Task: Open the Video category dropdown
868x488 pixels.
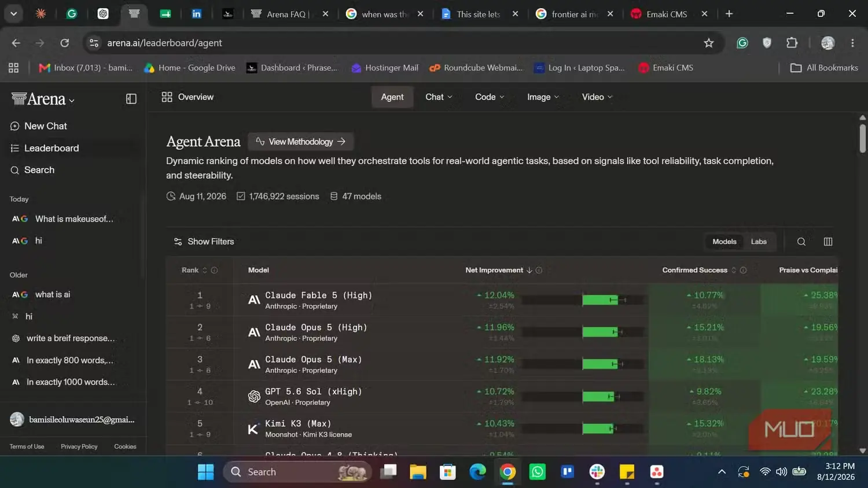Action: click(597, 97)
